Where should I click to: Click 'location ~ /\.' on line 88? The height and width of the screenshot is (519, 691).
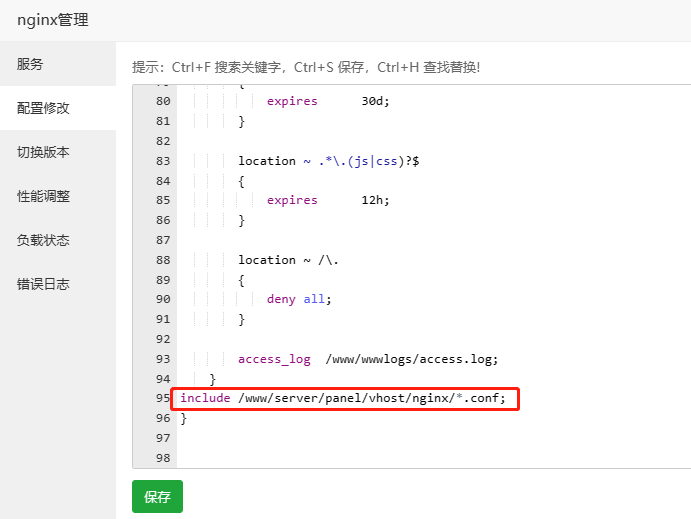tap(288, 260)
